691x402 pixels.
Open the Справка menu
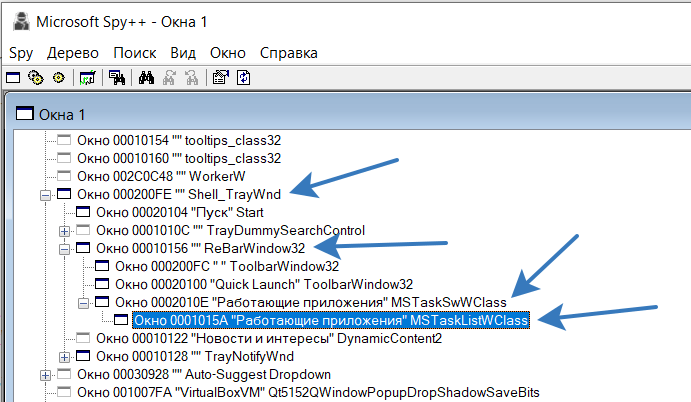[x=289, y=53]
